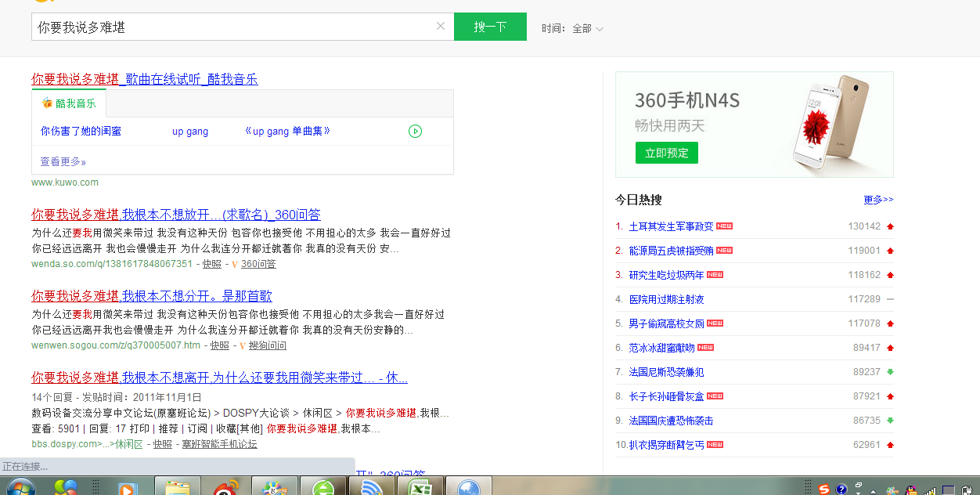Open result 你要我说多难堪_歌曲在线试听_酷我音乐
980x495 pixels.
pos(145,79)
